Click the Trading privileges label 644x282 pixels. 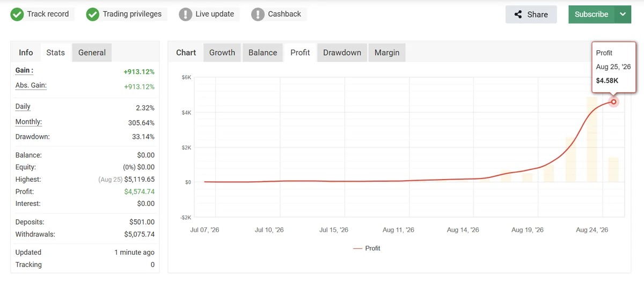tap(132, 14)
